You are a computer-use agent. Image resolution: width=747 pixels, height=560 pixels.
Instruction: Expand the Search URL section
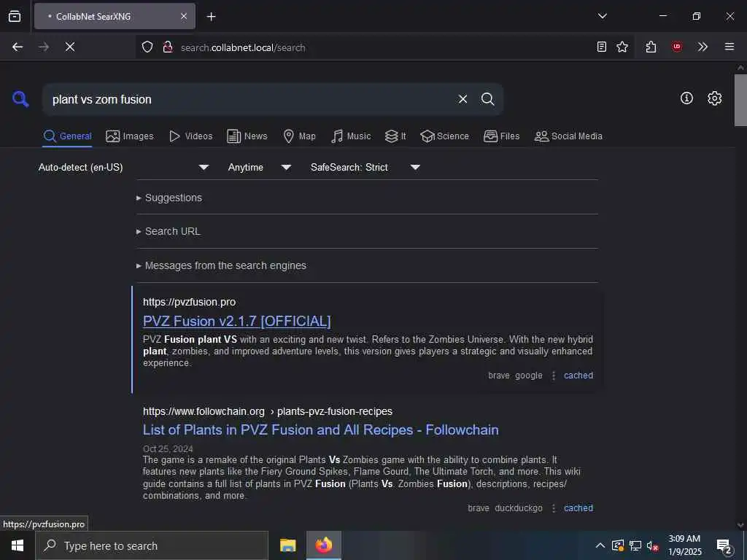(169, 231)
